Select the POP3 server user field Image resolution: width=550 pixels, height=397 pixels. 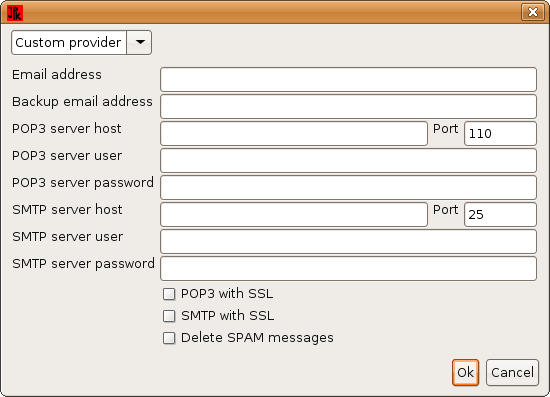click(348, 160)
